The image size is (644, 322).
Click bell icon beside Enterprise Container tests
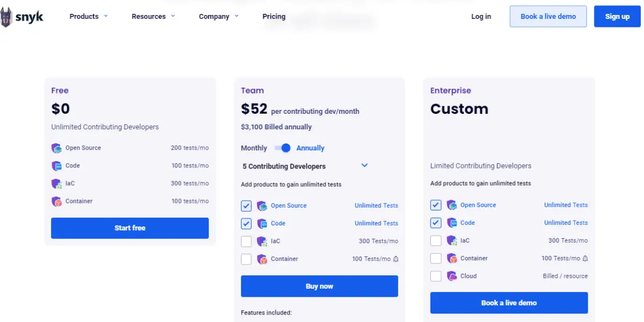click(x=586, y=259)
